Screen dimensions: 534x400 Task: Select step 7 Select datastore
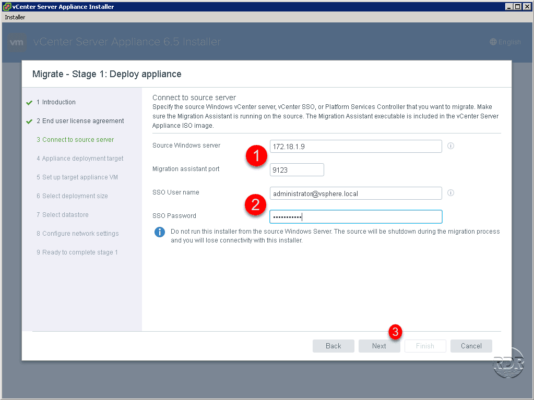(x=62, y=214)
